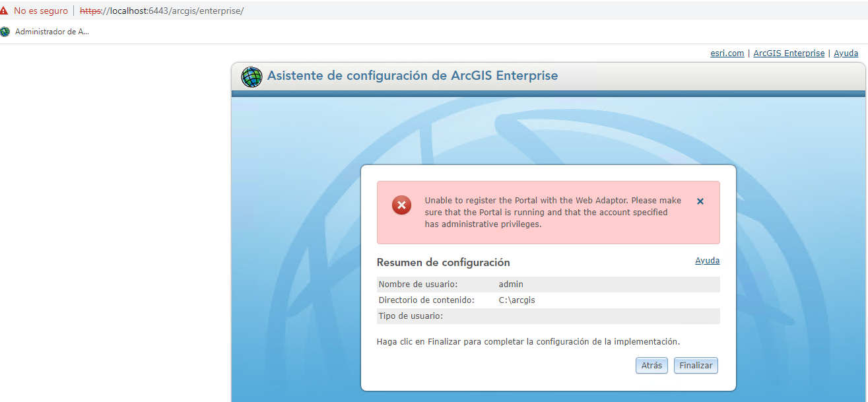Click the 'Haga clic en Finalizar' instruction text
This screenshot has height=402, width=868.
(x=528, y=342)
